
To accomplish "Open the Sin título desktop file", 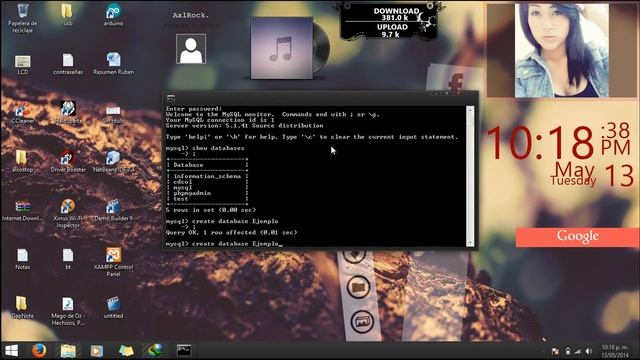I will [x=113, y=114].
